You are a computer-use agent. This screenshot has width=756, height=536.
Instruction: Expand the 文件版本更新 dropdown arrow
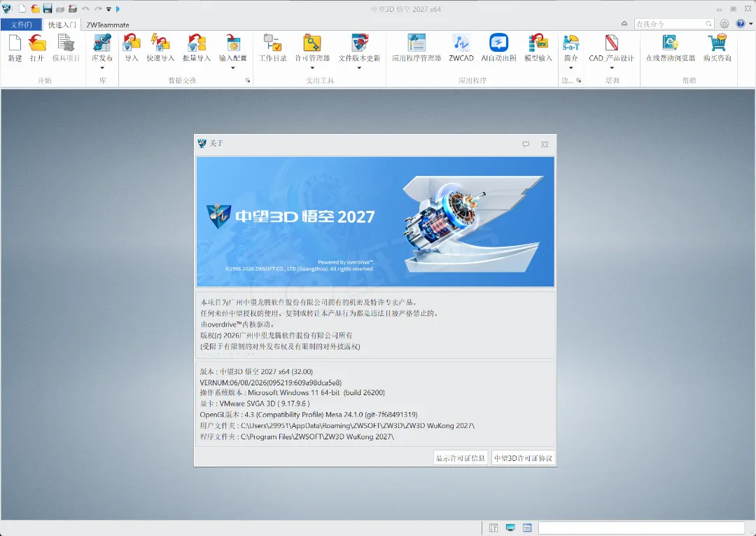click(359, 68)
